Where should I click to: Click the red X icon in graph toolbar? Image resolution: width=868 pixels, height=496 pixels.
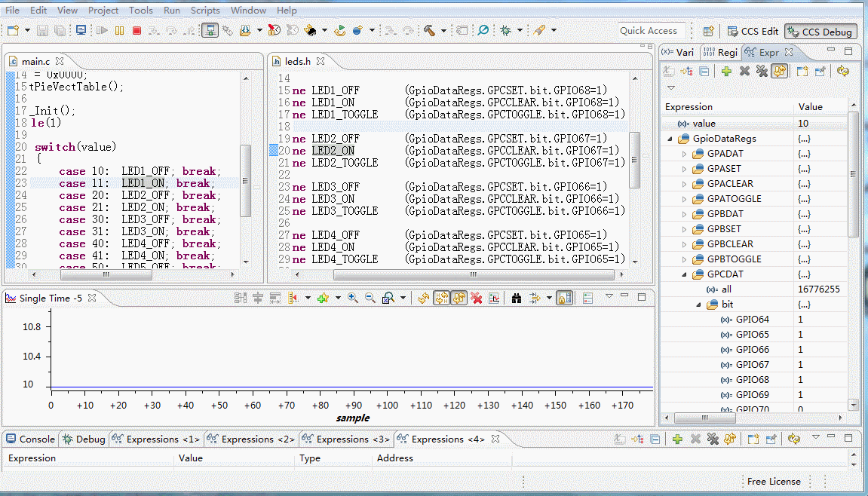pos(476,299)
